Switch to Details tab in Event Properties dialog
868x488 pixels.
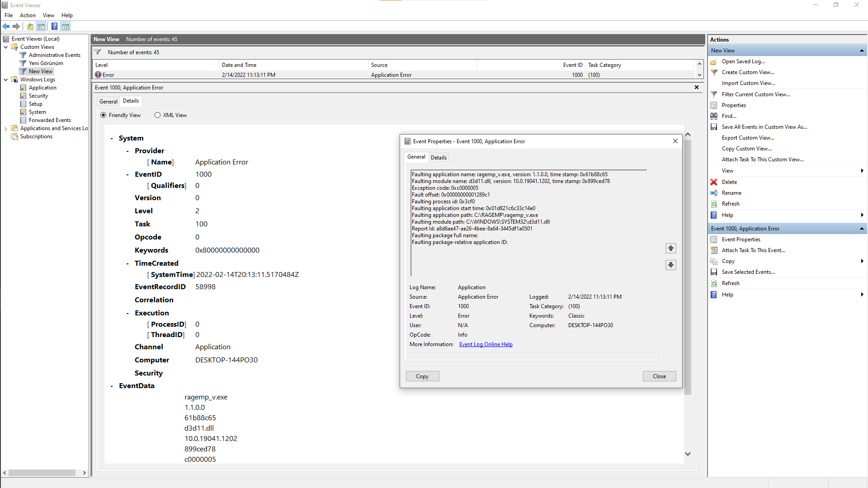pyautogui.click(x=439, y=158)
